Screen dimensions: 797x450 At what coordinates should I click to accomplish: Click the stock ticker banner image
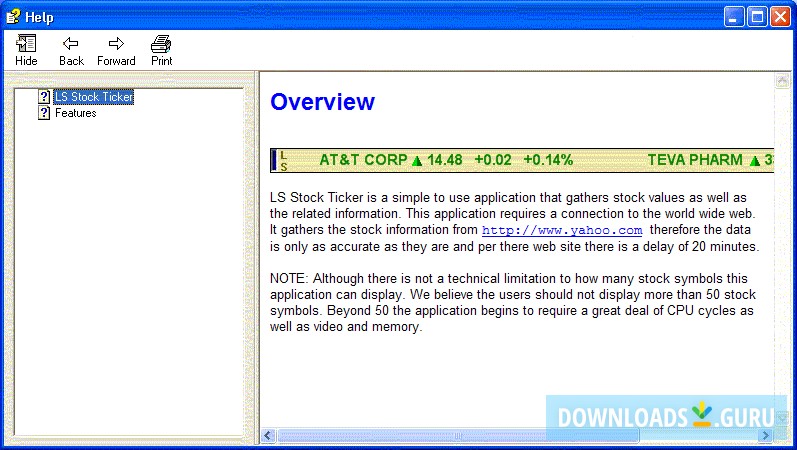[x=522, y=160]
